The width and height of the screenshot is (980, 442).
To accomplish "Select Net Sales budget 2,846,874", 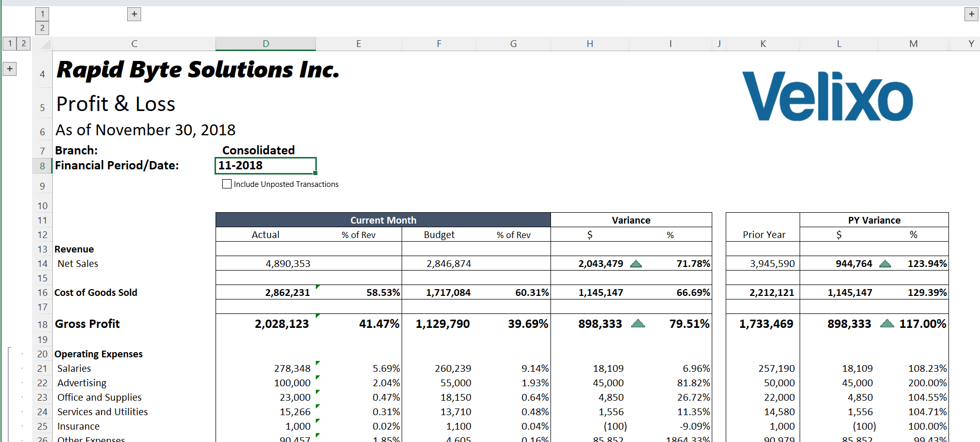I will (449, 263).
